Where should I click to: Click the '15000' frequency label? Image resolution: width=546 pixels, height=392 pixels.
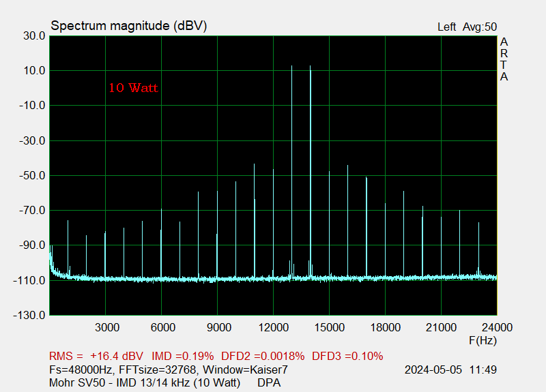coord(330,327)
